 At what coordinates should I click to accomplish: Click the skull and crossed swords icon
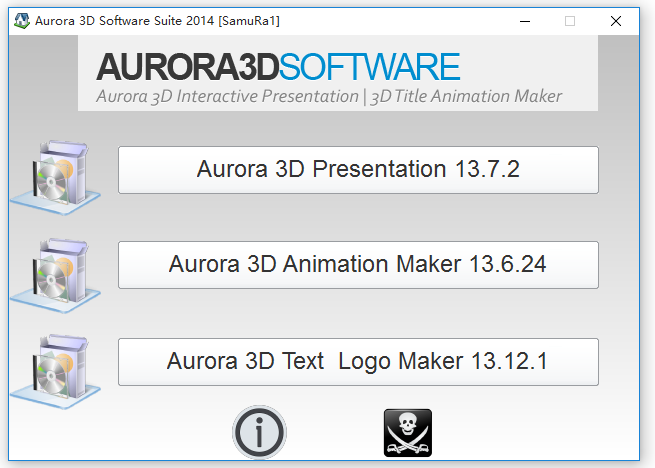coord(408,433)
